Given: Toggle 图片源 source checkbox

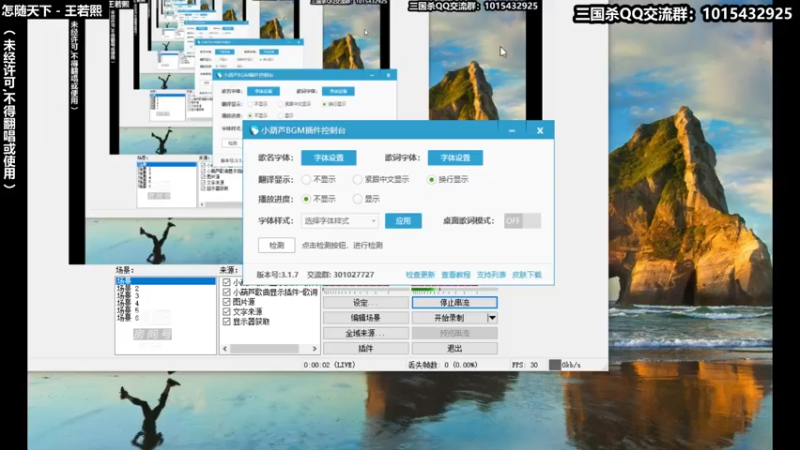Looking at the screenshot, I should point(227,302).
